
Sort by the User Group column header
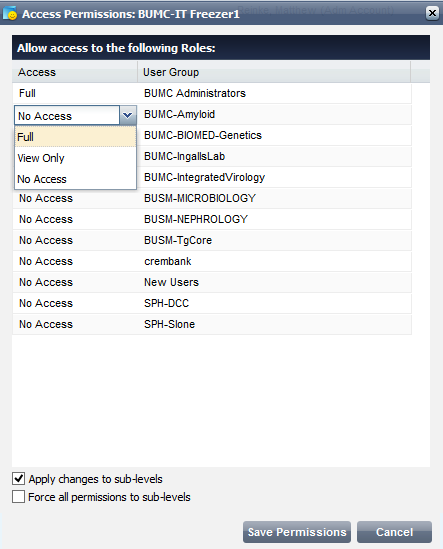click(x=274, y=72)
